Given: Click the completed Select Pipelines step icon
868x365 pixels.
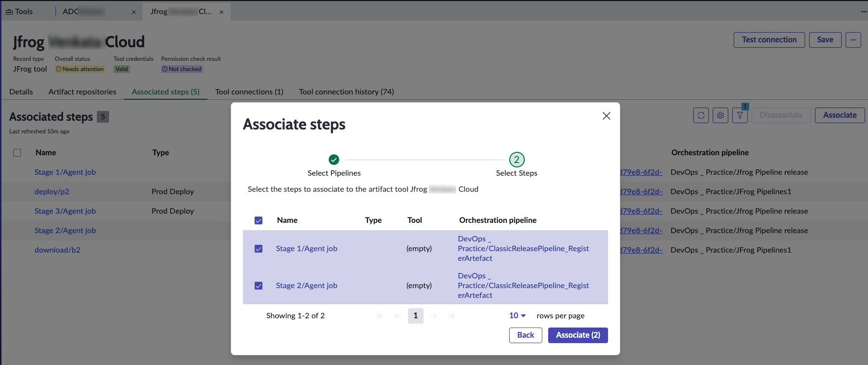Looking at the screenshot, I should 334,159.
